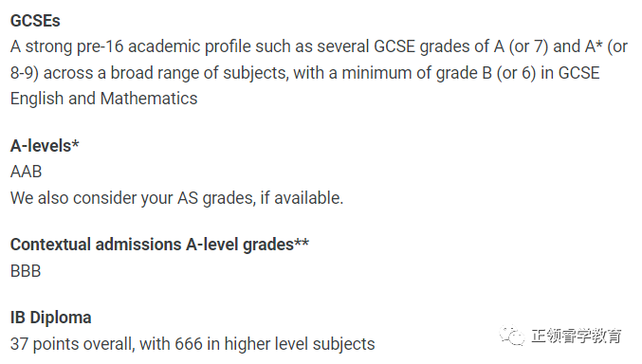Image resolution: width=642 pixels, height=364 pixels.
Task: Click the Contextual admissions A-level grades heading
Action: pyautogui.click(x=159, y=245)
